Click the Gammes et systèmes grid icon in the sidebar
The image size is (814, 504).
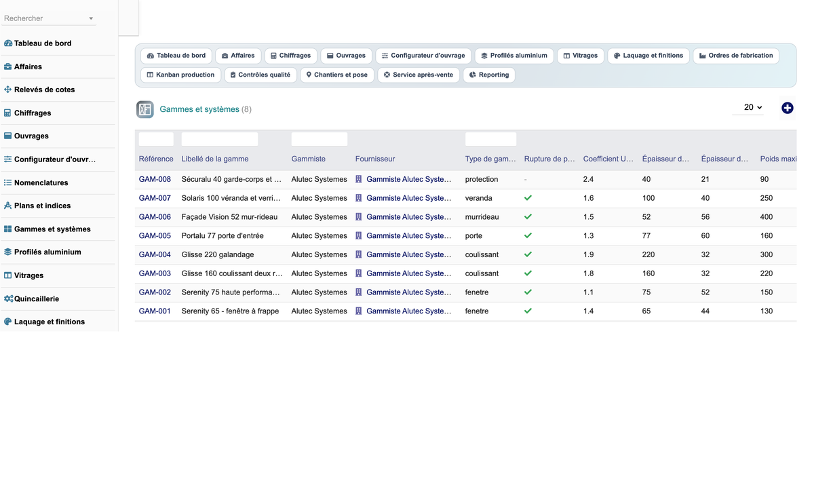(x=8, y=229)
